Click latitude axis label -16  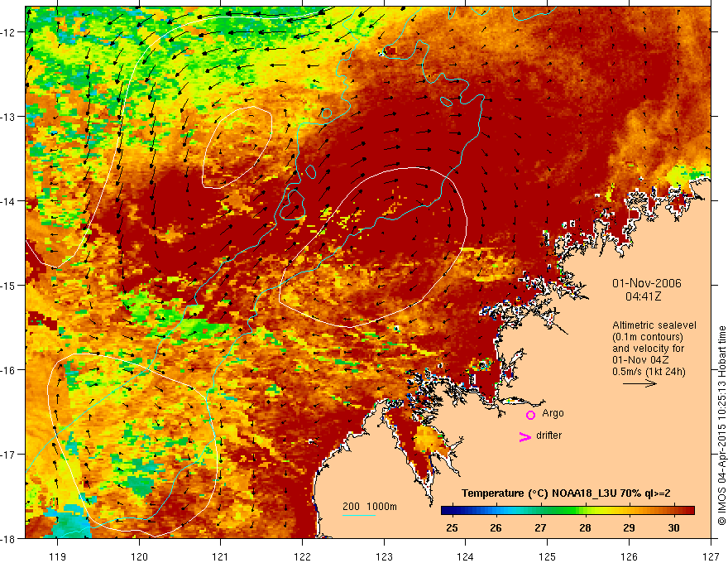8,370
